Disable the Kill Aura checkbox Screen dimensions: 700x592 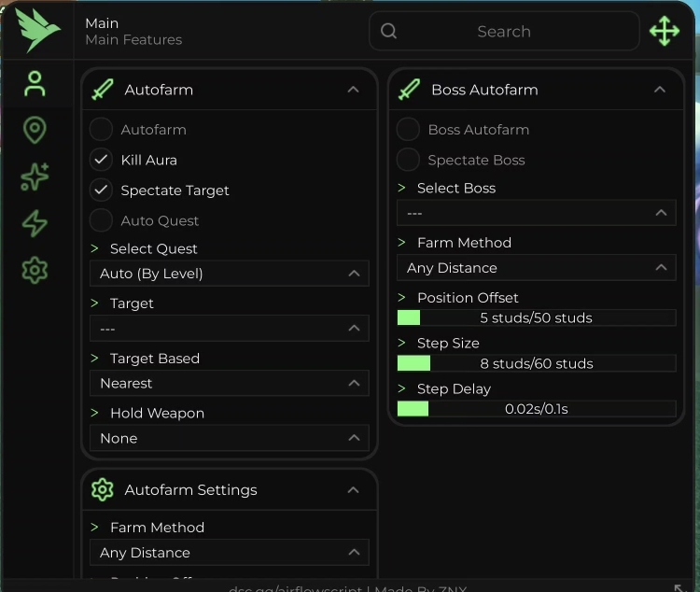coord(101,160)
